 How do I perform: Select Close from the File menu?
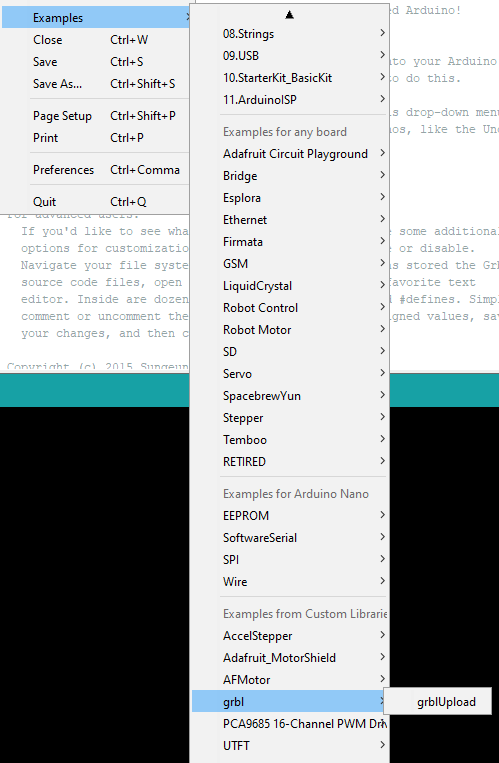click(96, 40)
